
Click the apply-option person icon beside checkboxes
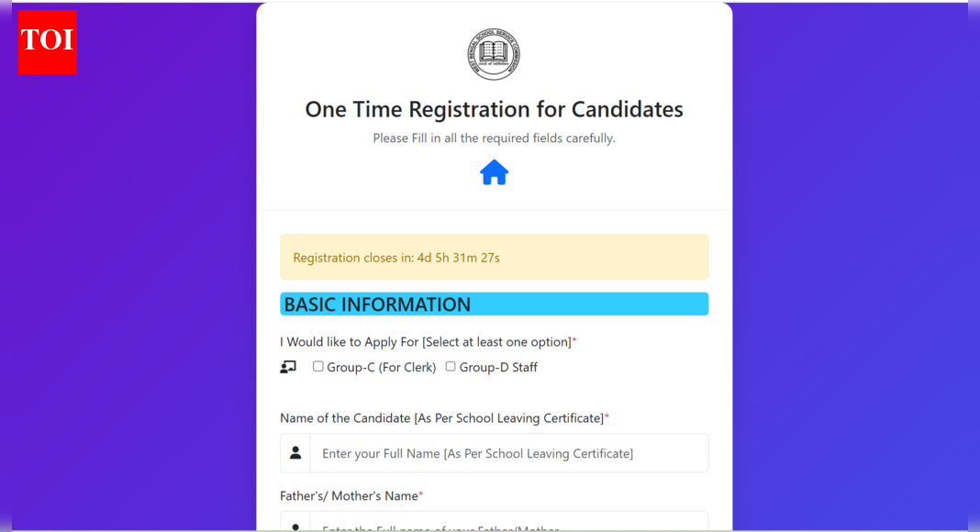click(288, 366)
